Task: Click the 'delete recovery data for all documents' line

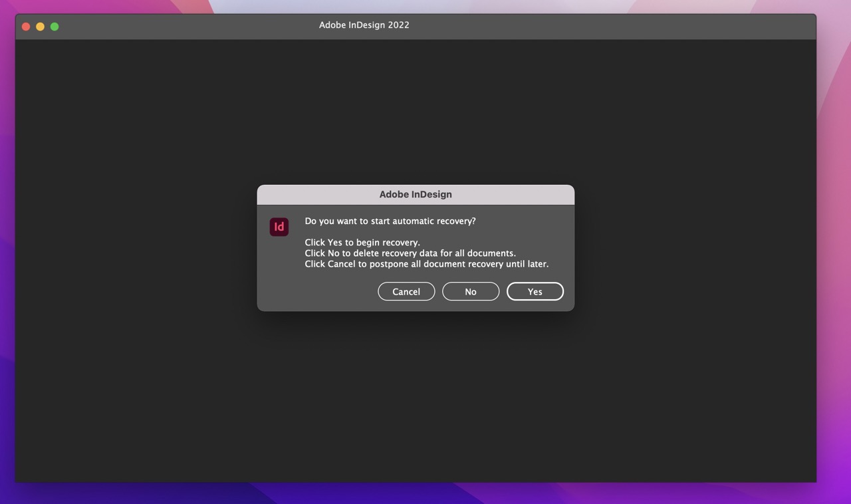Action: pos(410,253)
